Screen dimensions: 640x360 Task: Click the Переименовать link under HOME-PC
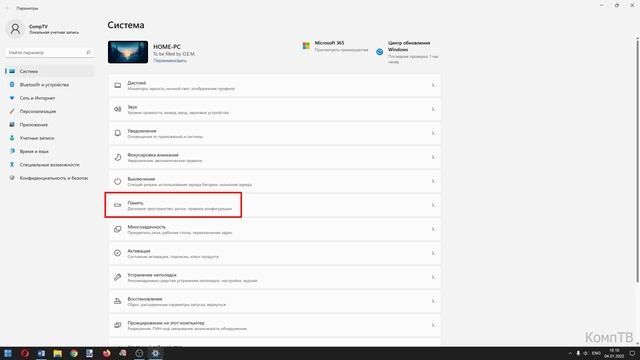tap(170, 60)
